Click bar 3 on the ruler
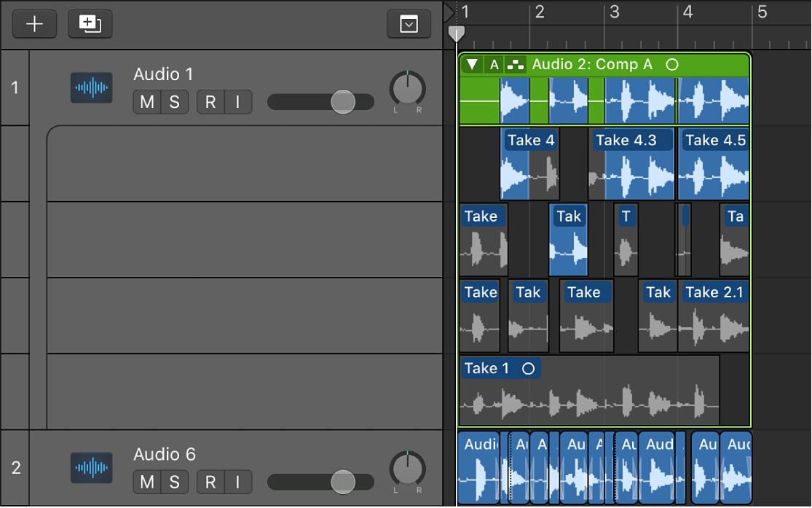812x508 pixels. coord(615,11)
